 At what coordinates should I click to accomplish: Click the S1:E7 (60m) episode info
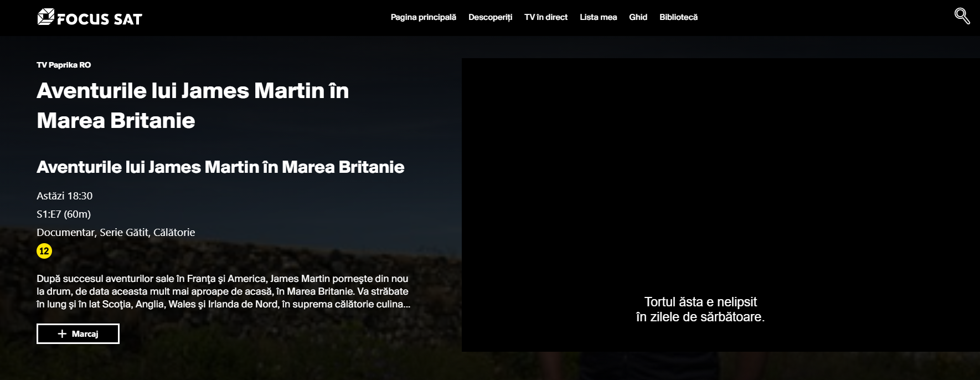point(64,214)
